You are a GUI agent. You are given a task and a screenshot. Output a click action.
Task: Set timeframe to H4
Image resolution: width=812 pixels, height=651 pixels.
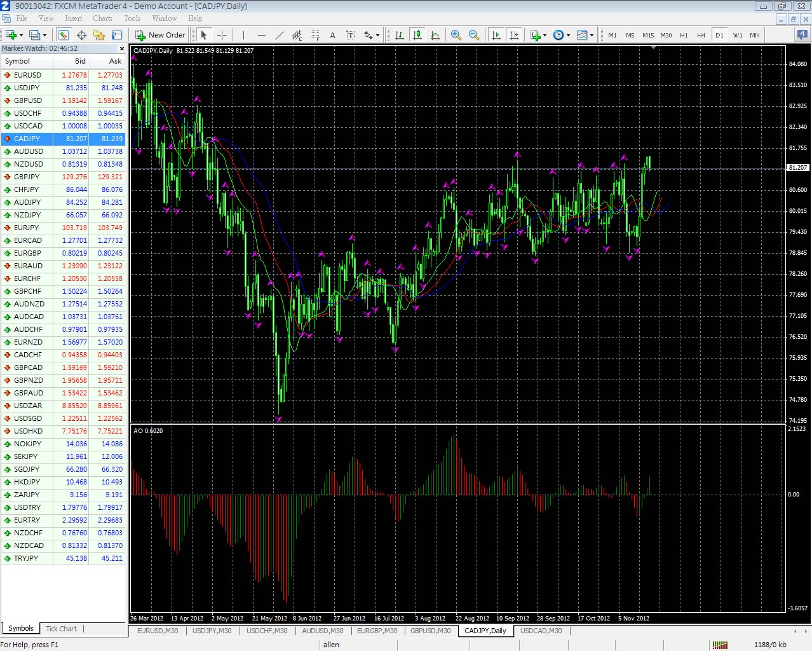click(x=701, y=35)
